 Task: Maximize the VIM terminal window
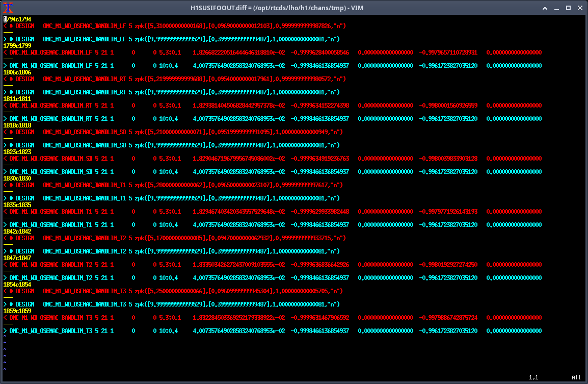tap(567, 8)
